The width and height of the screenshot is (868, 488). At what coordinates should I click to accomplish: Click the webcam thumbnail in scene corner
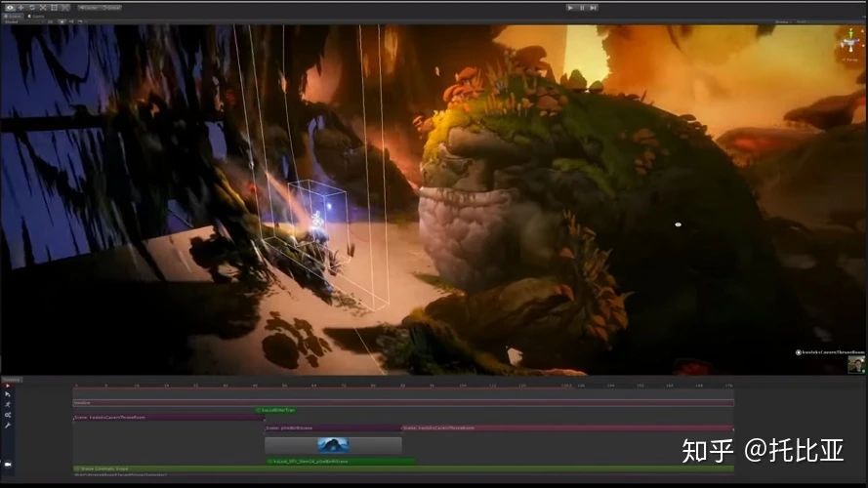pos(856,365)
